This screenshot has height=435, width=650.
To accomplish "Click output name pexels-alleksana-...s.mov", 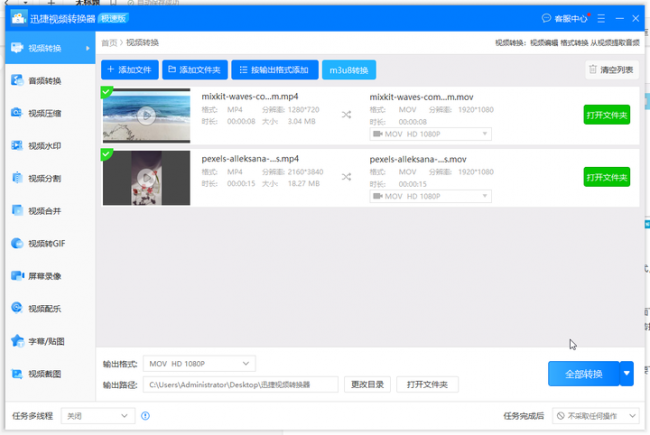I will (x=418, y=159).
